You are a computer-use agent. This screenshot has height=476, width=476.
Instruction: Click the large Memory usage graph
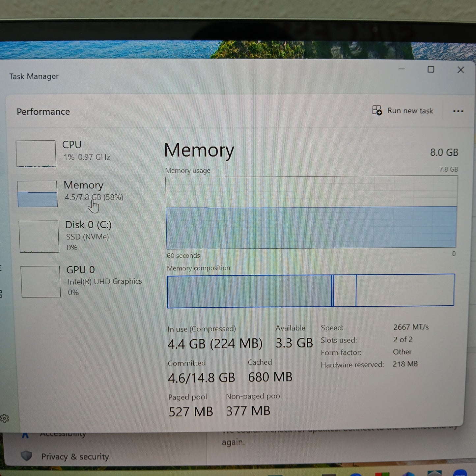(x=311, y=212)
